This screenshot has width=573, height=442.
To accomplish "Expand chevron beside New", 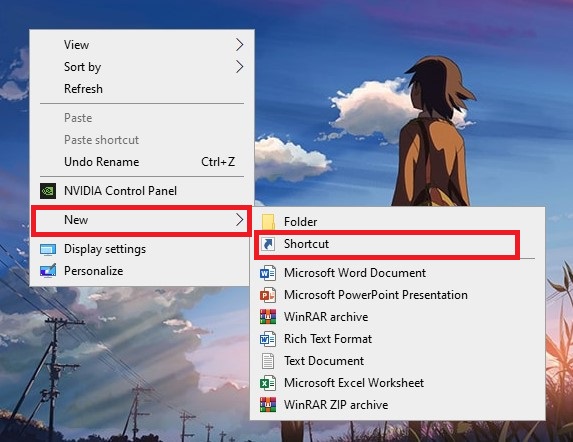I will click(x=239, y=220).
